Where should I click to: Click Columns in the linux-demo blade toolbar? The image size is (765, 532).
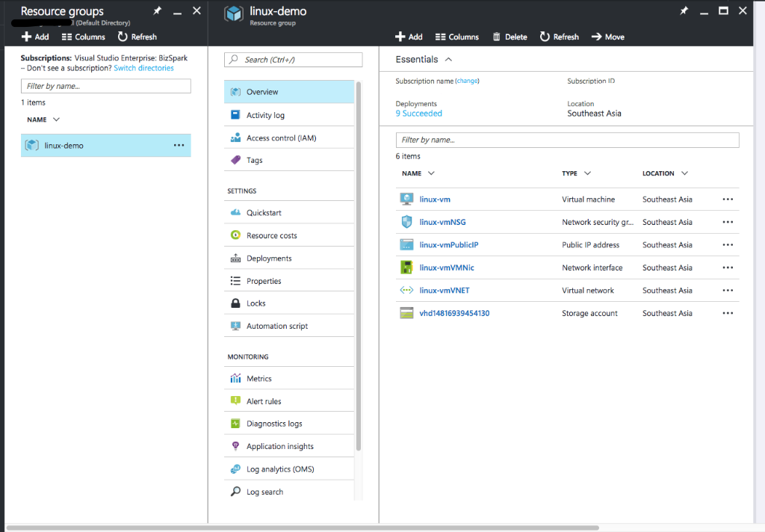click(457, 37)
